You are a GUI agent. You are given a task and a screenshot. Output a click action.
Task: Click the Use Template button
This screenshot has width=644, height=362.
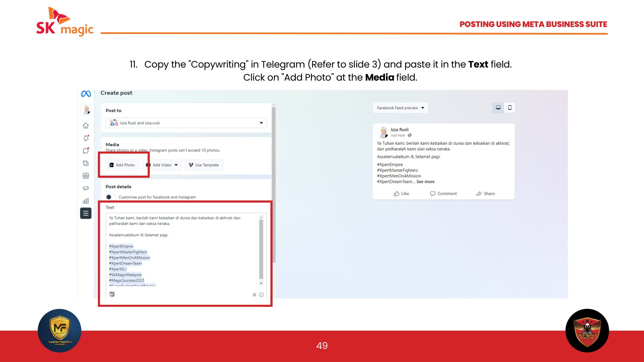tap(204, 165)
